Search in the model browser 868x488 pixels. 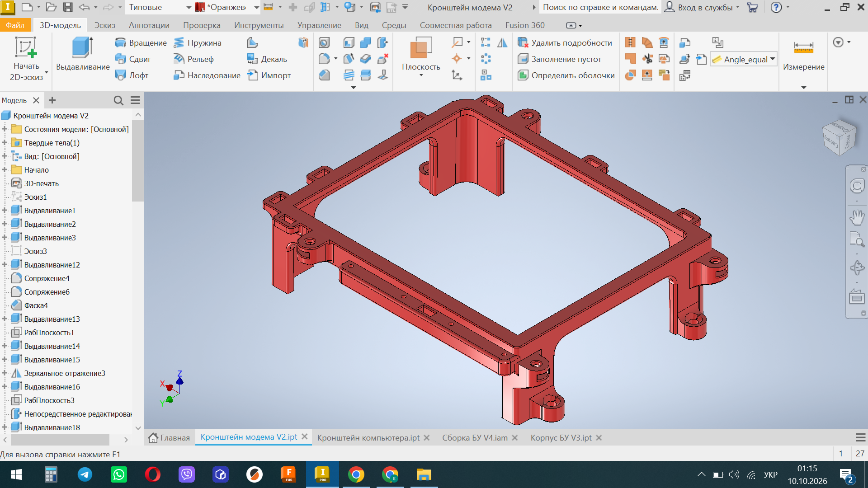coord(118,100)
